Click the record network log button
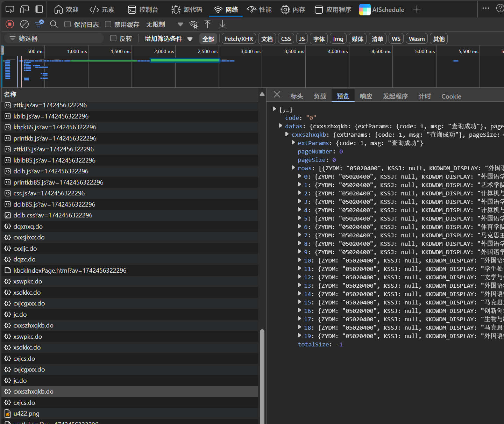Viewport: 504px width, 424px height. pos(10,24)
